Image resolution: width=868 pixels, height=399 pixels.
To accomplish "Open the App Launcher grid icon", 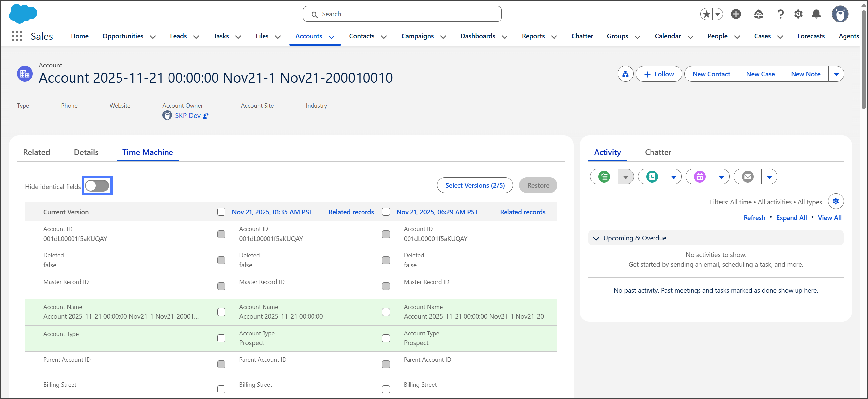I will tap(17, 36).
